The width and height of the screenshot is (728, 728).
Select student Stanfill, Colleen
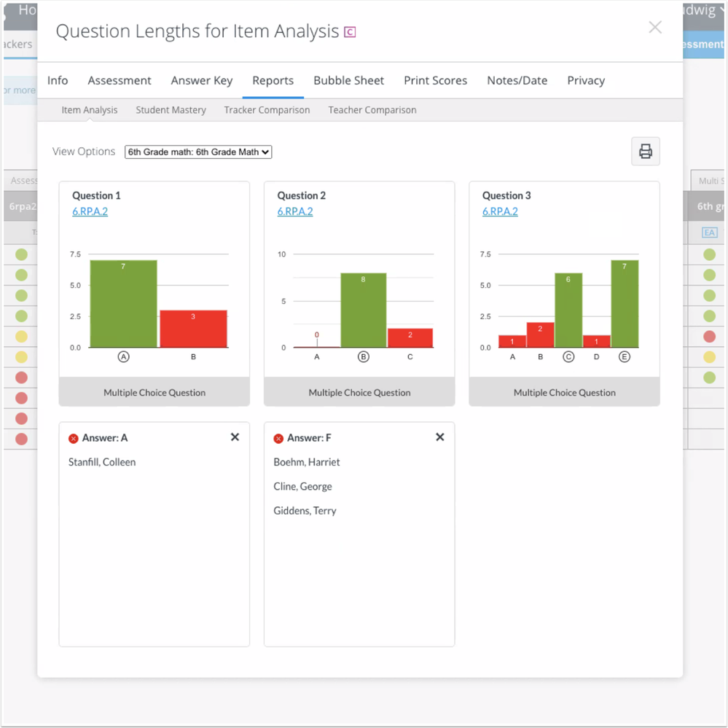tap(102, 463)
